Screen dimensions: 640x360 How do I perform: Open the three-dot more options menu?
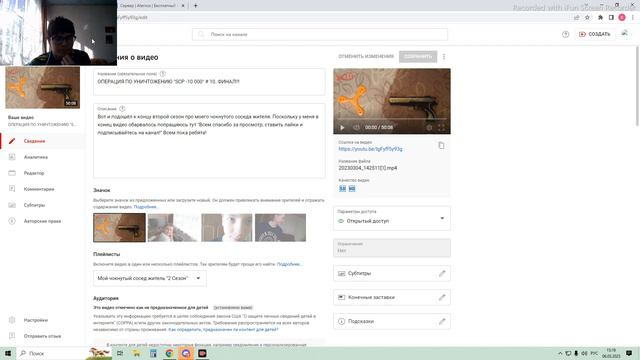coord(444,57)
